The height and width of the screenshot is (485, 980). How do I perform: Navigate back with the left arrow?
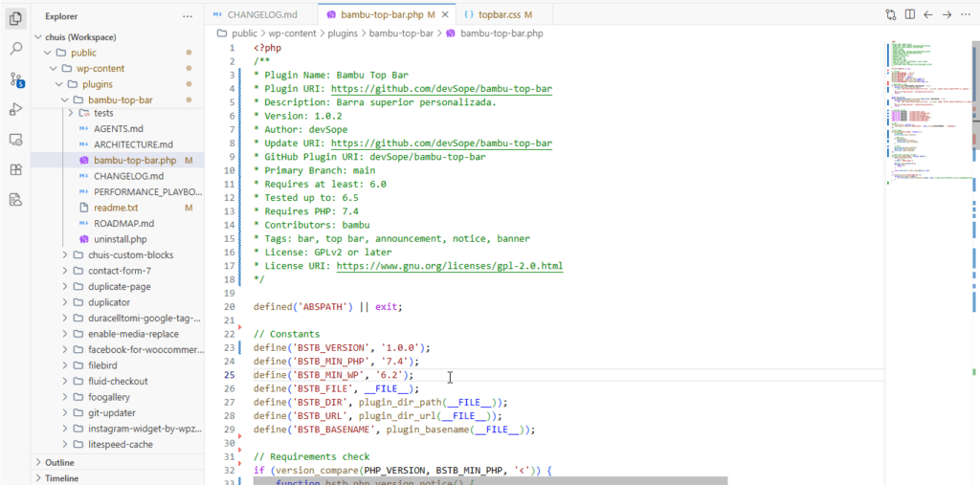928,14
